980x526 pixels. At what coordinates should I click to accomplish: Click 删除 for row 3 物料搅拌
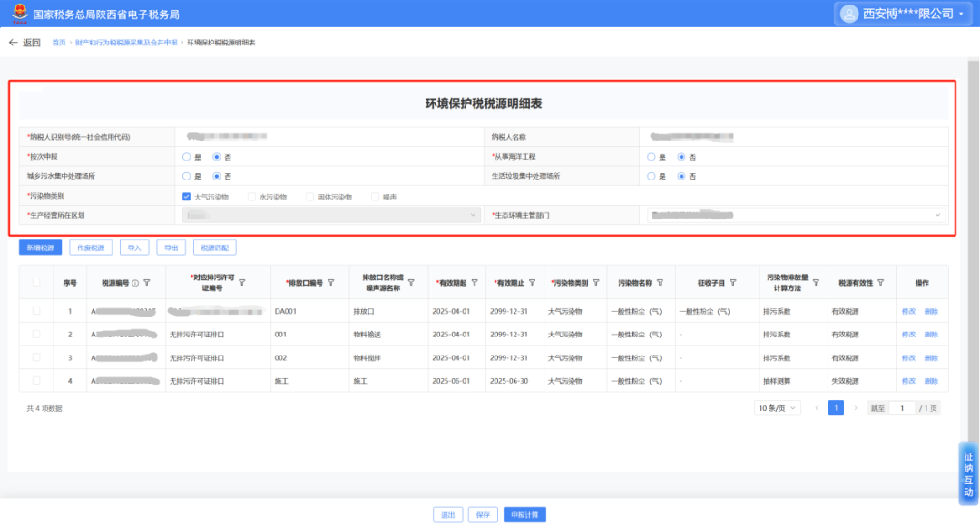pos(931,358)
